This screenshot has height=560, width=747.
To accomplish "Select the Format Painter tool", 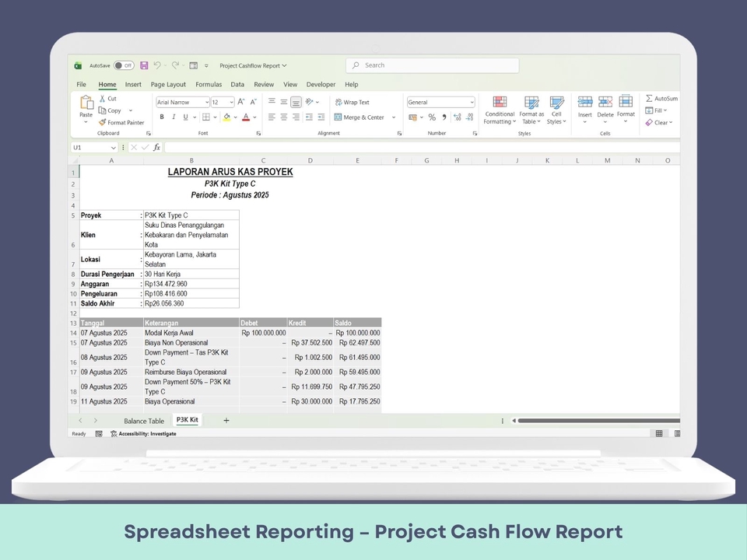I will (x=121, y=123).
